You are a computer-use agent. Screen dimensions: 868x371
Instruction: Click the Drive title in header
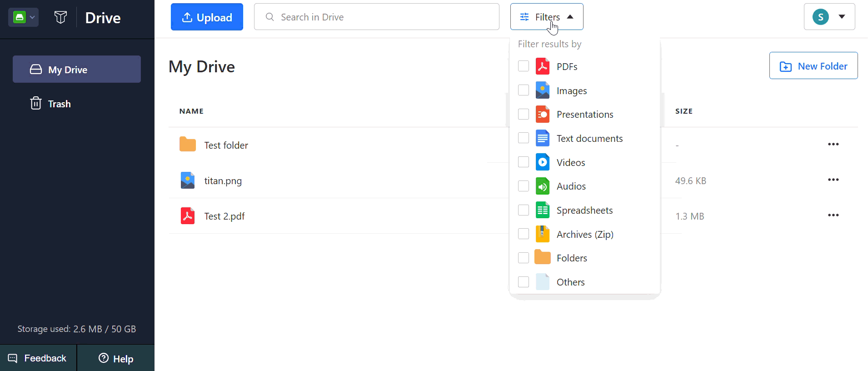click(103, 18)
